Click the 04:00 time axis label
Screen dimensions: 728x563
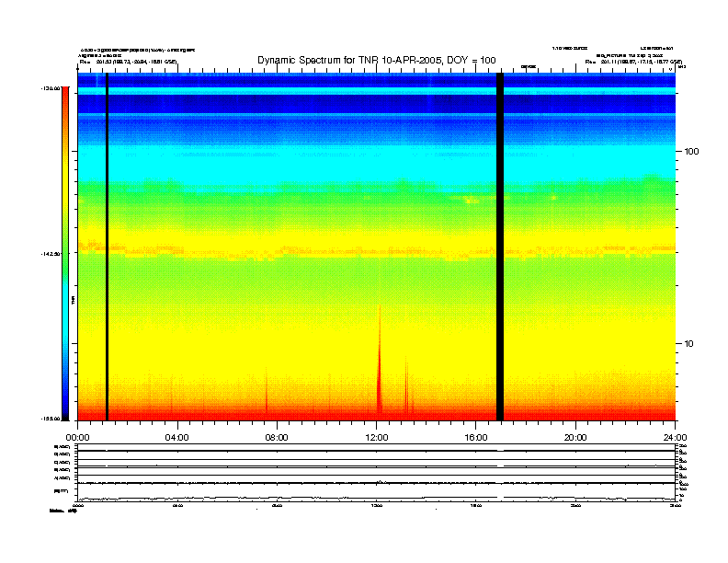click(177, 438)
